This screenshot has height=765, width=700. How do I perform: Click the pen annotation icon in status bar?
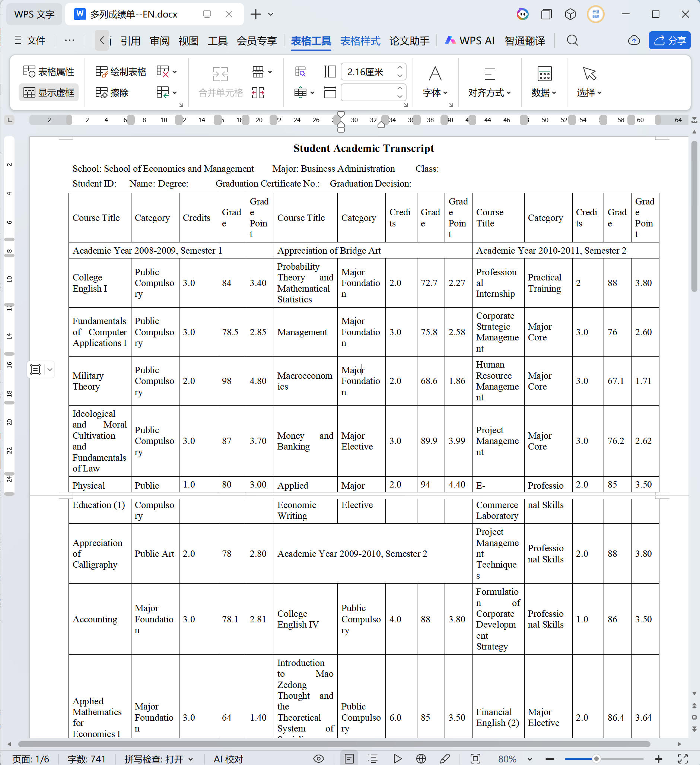coord(445,759)
